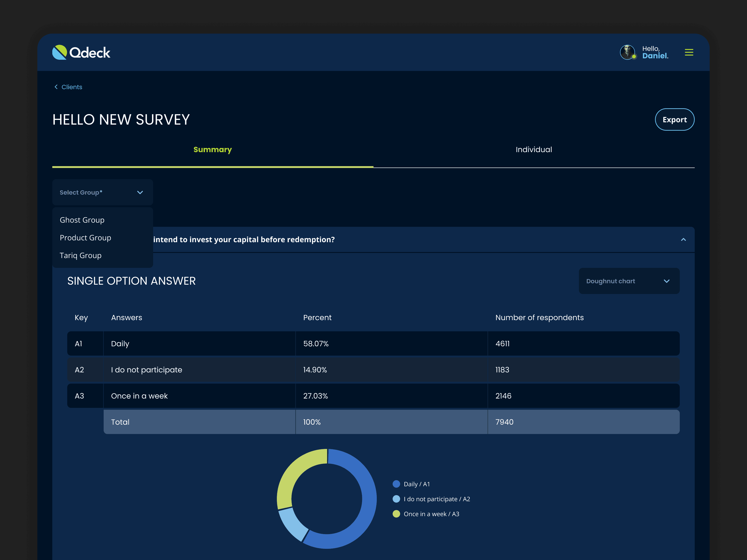Viewport: 747px width, 560px height.
Task: Choose Ghost Group from the list
Action: (x=82, y=220)
